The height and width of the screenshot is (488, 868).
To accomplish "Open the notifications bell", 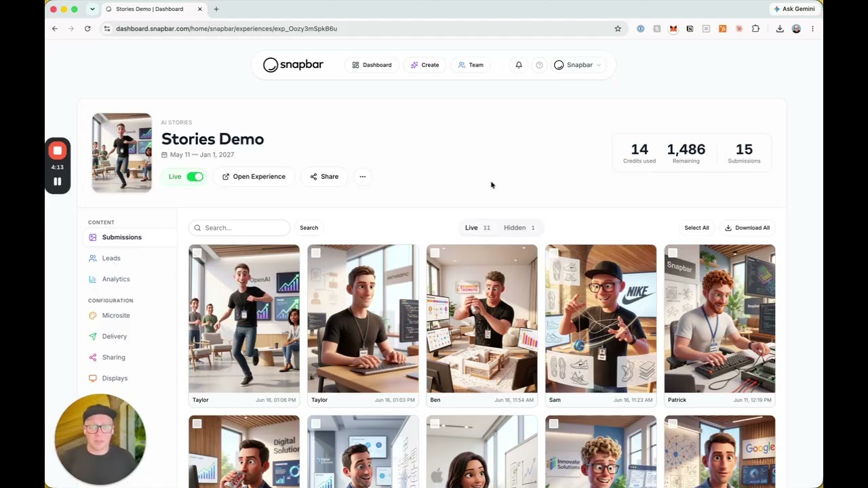I will (519, 65).
